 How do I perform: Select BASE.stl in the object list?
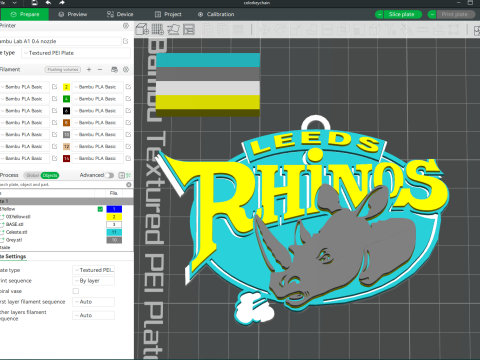coord(14,224)
